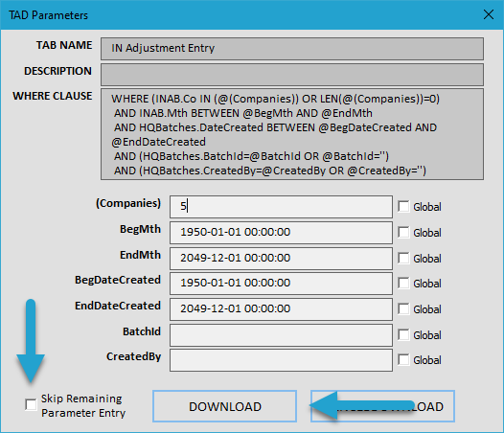504x433 pixels.
Task: Click the 'EndMth' parameter label
Action: 140,255
